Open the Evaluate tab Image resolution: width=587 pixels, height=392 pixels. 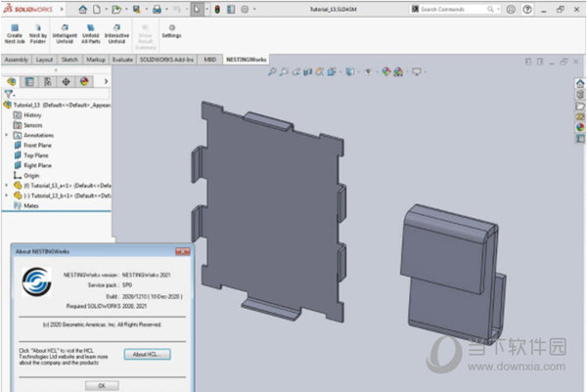coord(122,60)
